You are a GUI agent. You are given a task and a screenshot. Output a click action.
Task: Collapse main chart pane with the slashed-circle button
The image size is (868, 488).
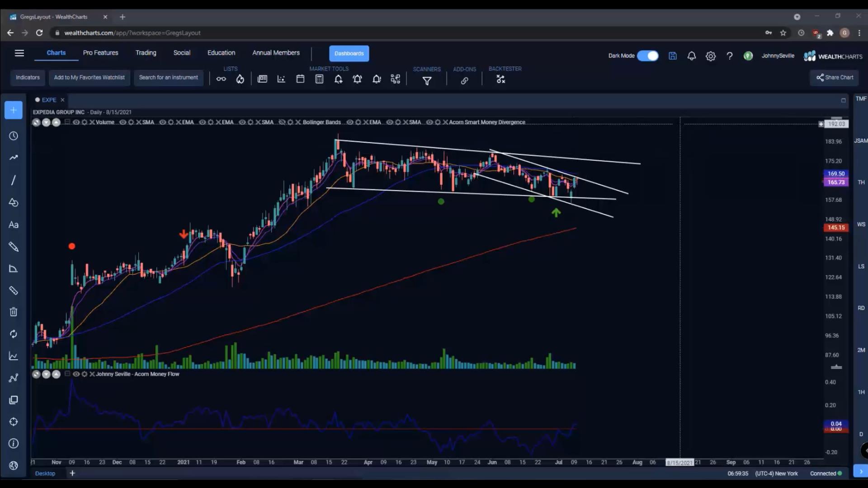[x=36, y=122]
